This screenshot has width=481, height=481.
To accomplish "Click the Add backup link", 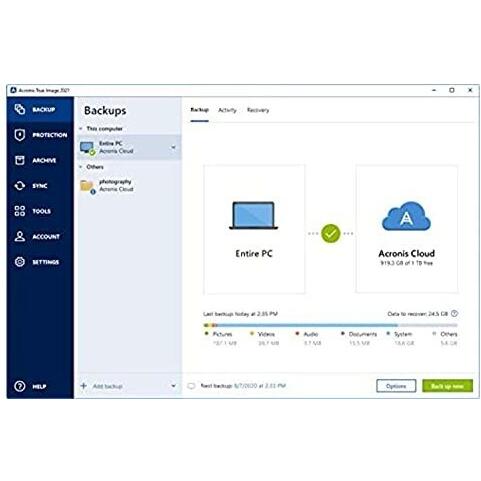I will coord(107,386).
